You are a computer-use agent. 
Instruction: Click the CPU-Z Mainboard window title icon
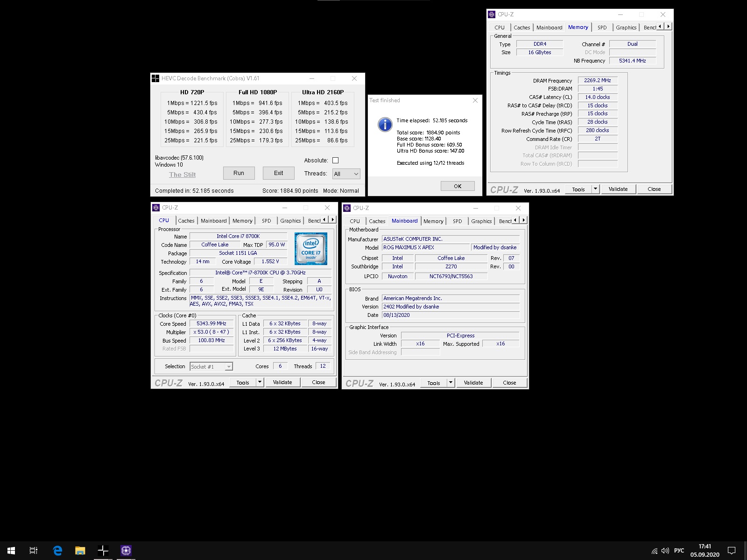click(x=347, y=208)
